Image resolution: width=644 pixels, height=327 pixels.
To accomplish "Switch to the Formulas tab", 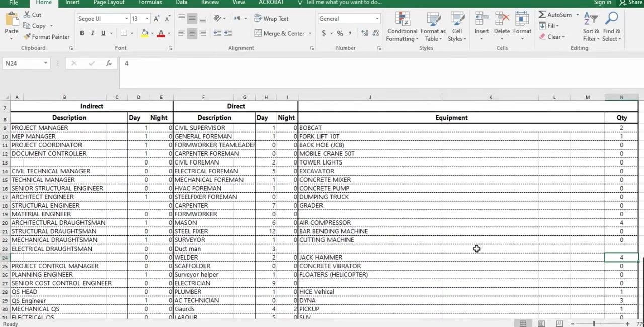I will (x=150, y=3).
